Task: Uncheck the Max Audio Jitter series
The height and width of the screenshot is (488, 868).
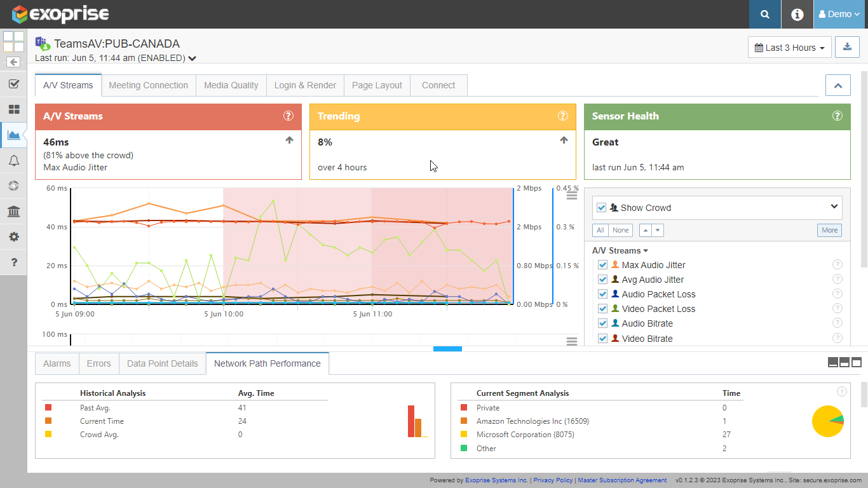Action: (x=603, y=265)
